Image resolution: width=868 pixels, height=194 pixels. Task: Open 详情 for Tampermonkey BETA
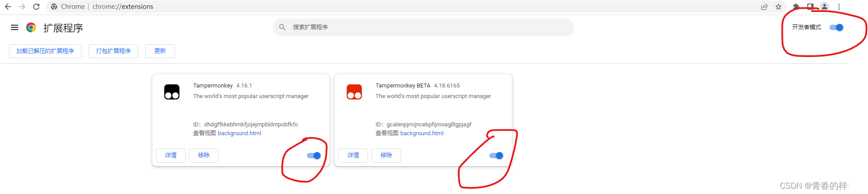point(353,156)
